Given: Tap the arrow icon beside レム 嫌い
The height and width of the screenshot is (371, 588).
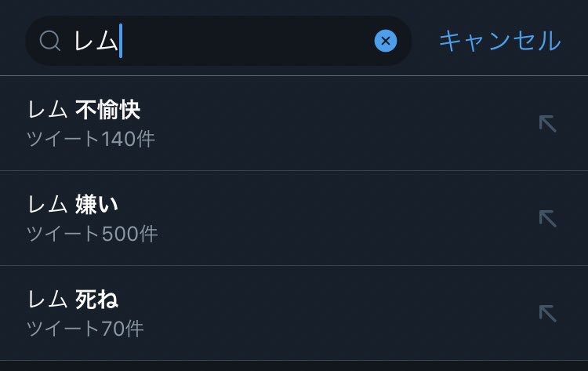Looking at the screenshot, I should (547, 219).
